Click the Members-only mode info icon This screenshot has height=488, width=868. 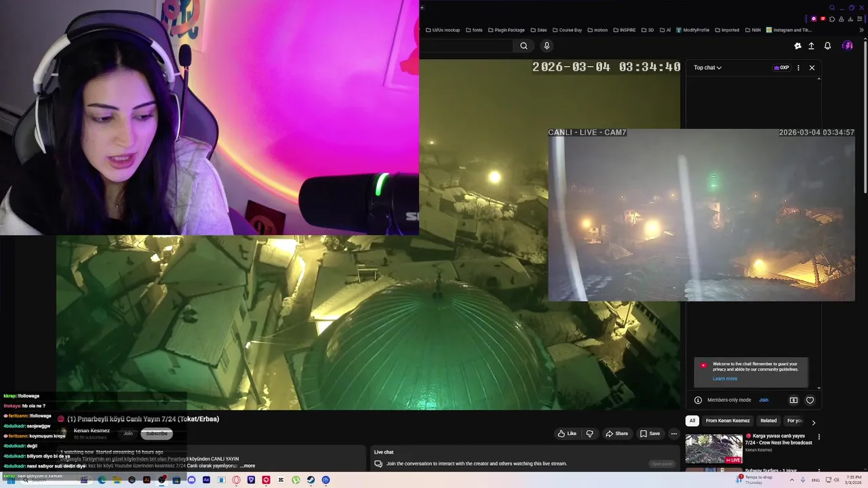tap(698, 400)
